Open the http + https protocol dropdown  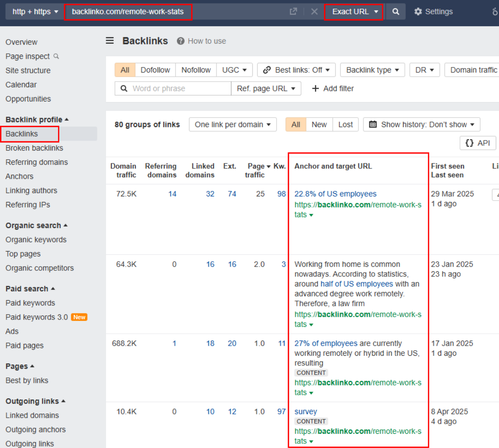pos(35,12)
